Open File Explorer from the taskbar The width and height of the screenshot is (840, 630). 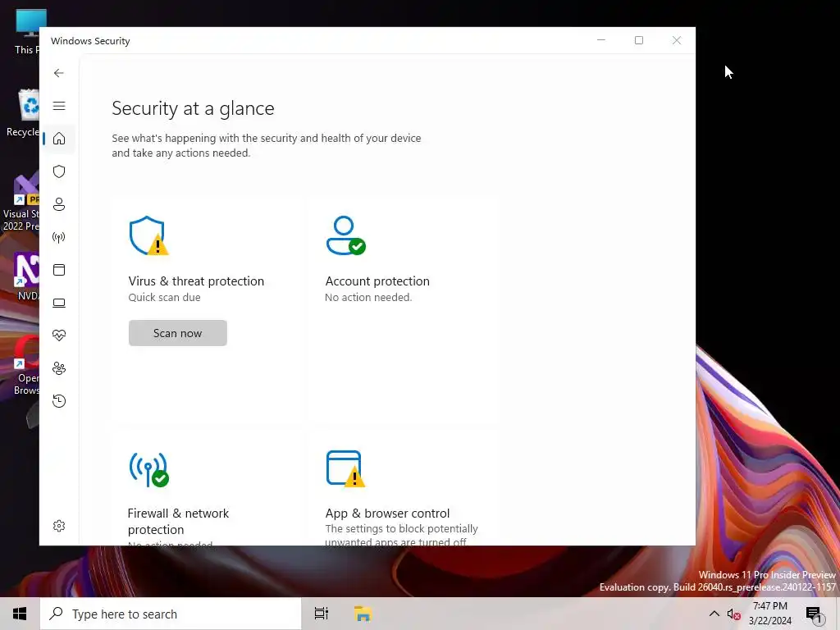coord(363,614)
